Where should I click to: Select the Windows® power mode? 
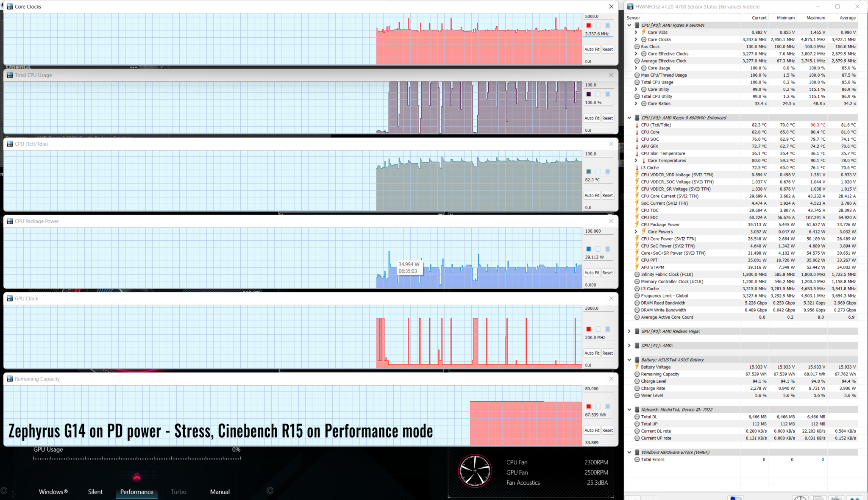[x=53, y=492]
